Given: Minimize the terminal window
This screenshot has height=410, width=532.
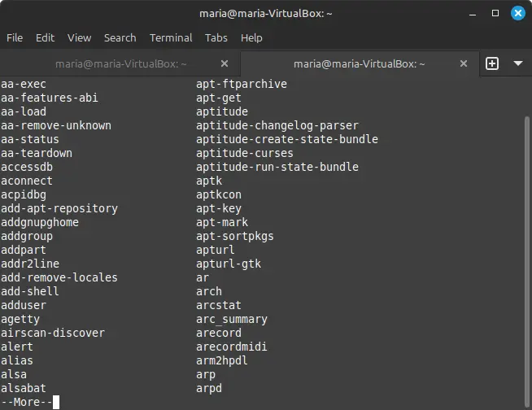Looking at the screenshot, I should pyautogui.click(x=473, y=14).
